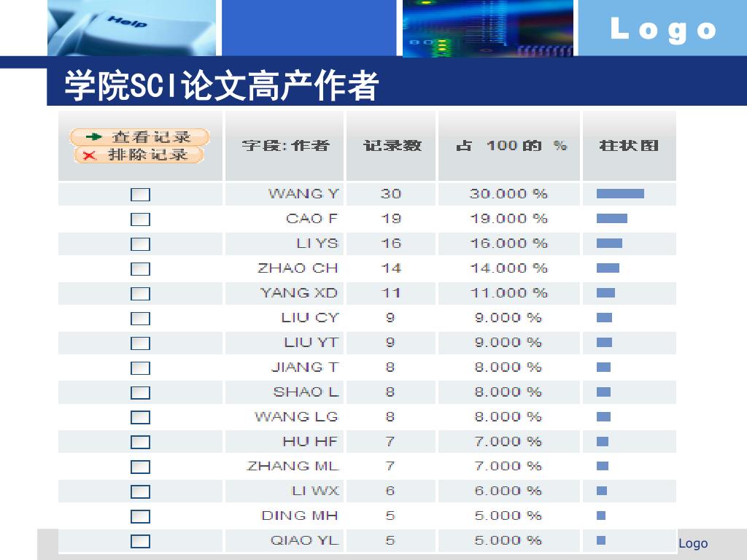Click author name DING MH
The image size is (747, 560).
click(300, 516)
